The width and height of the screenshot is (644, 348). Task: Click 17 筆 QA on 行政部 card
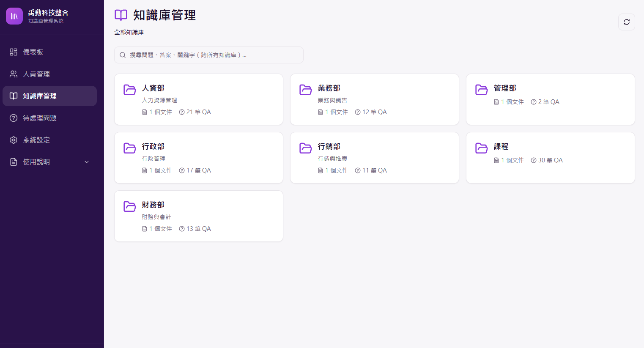tap(195, 170)
